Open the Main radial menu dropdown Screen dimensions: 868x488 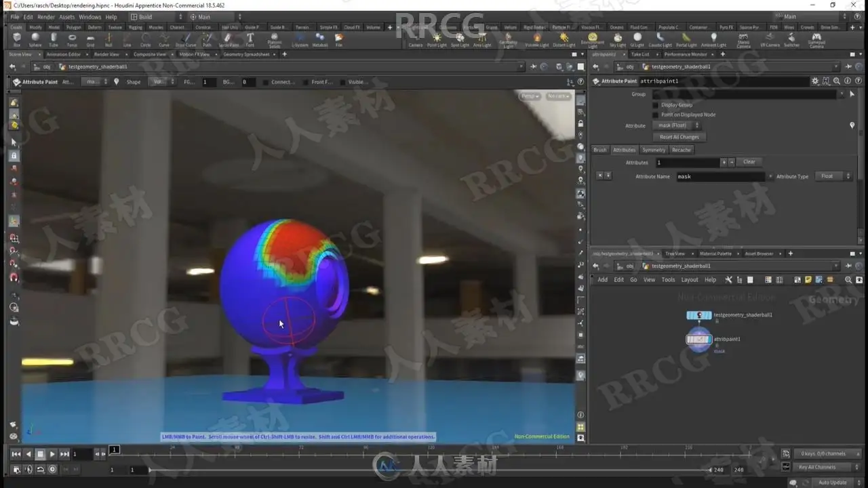click(x=216, y=17)
